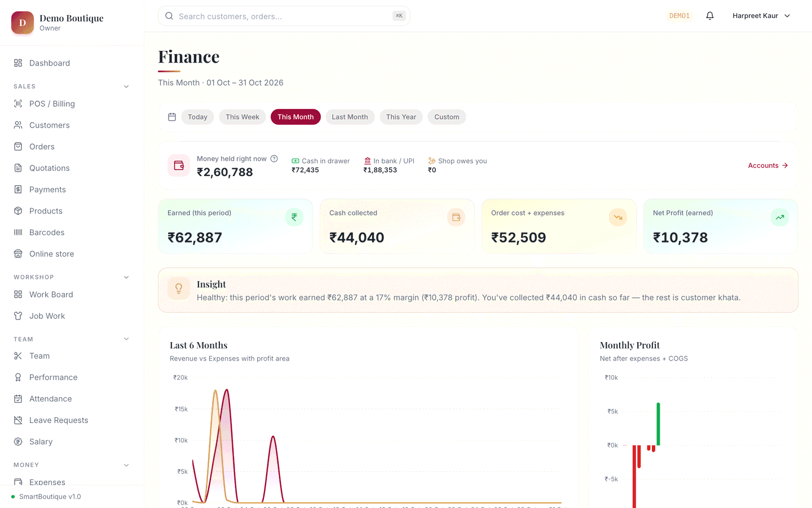Open Attendance in the sidebar
The image size is (812, 508).
[72, 398]
